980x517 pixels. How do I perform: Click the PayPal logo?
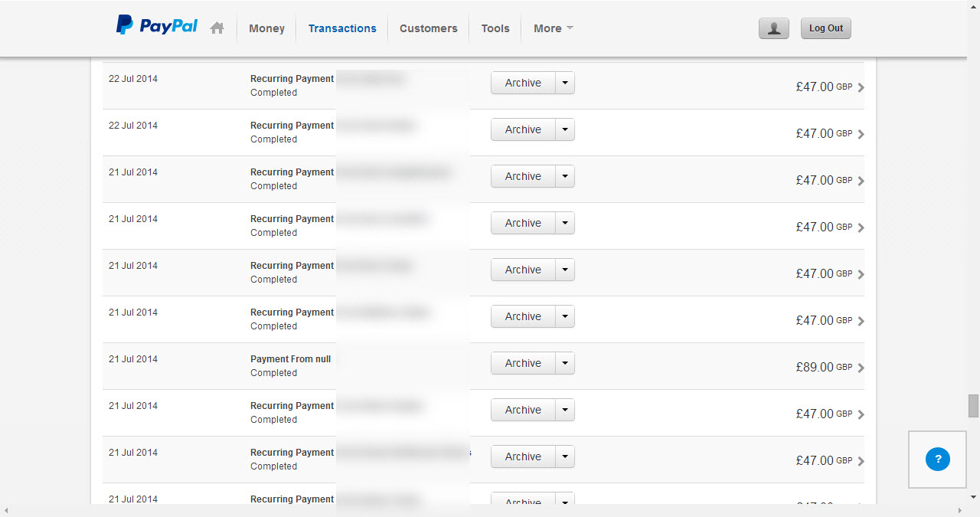pyautogui.click(x=157, y=26)
